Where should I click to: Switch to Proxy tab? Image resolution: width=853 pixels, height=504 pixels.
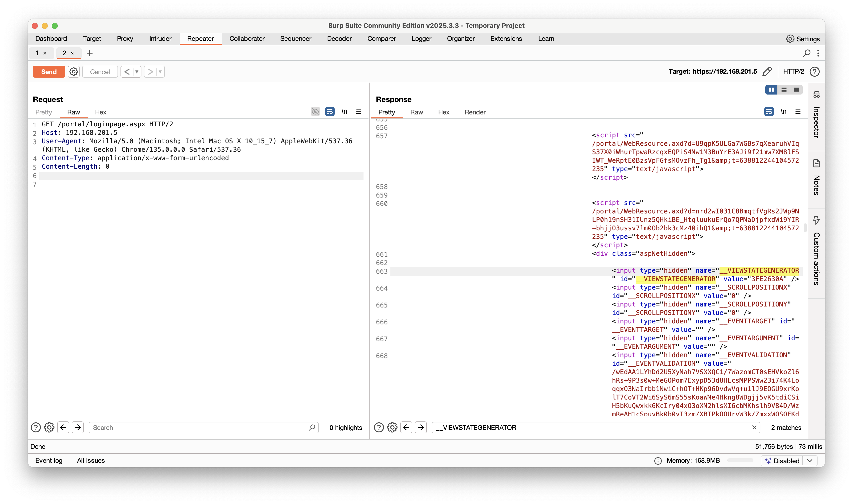point(125,39)
